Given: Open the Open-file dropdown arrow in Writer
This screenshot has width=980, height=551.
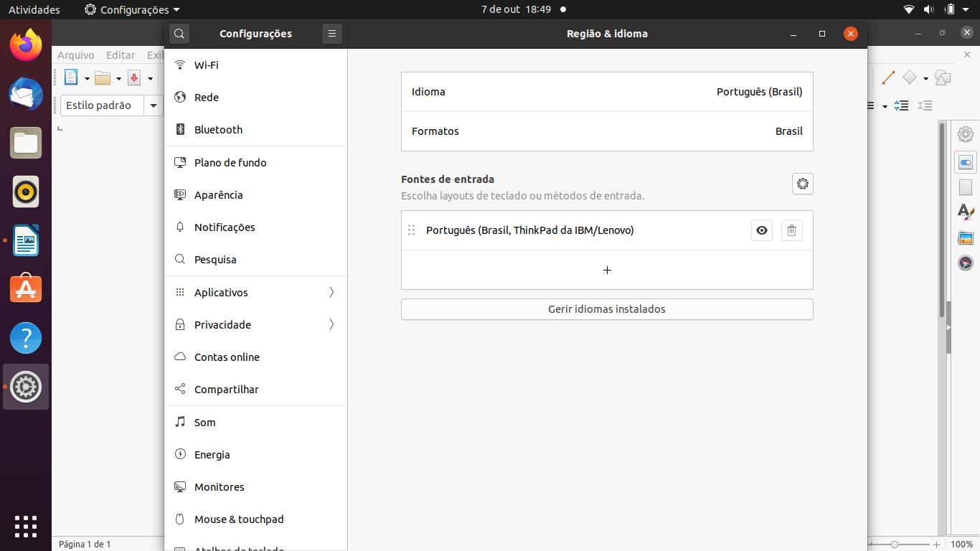Looking at the screenshot, I should pos(118,78).
